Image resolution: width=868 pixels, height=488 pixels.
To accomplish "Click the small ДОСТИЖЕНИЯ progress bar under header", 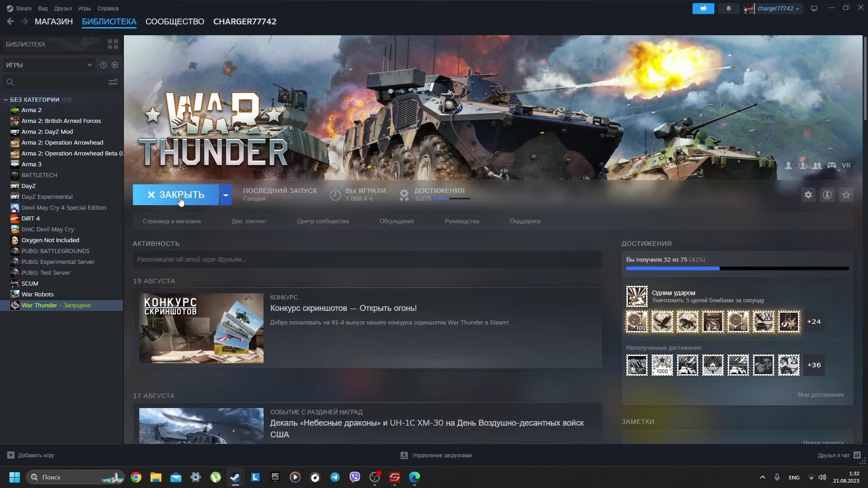I will tap(452, 198).
